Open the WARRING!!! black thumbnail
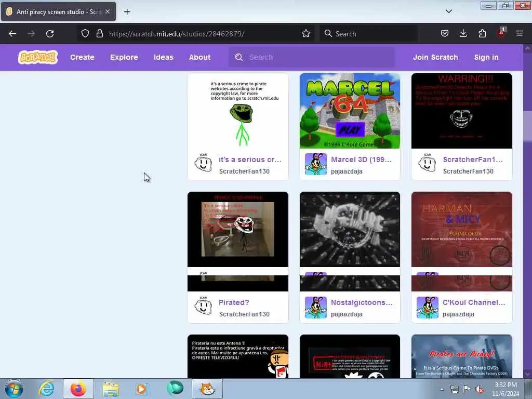 pos(462,111)
